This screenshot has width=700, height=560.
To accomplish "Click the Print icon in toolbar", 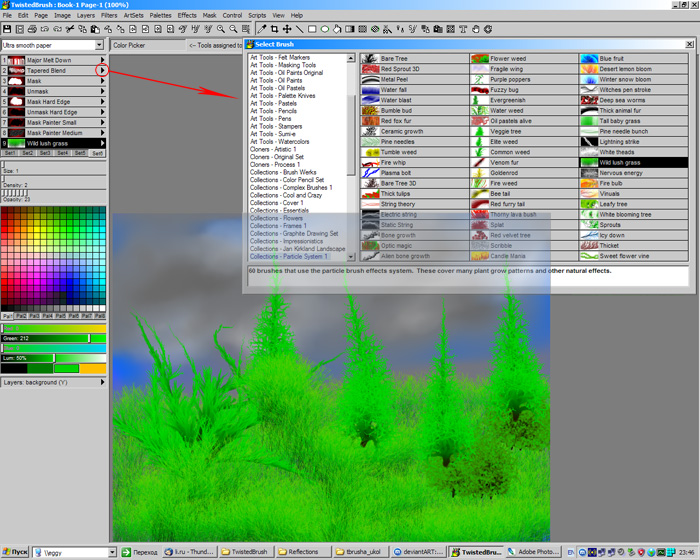I will point(32,29).
